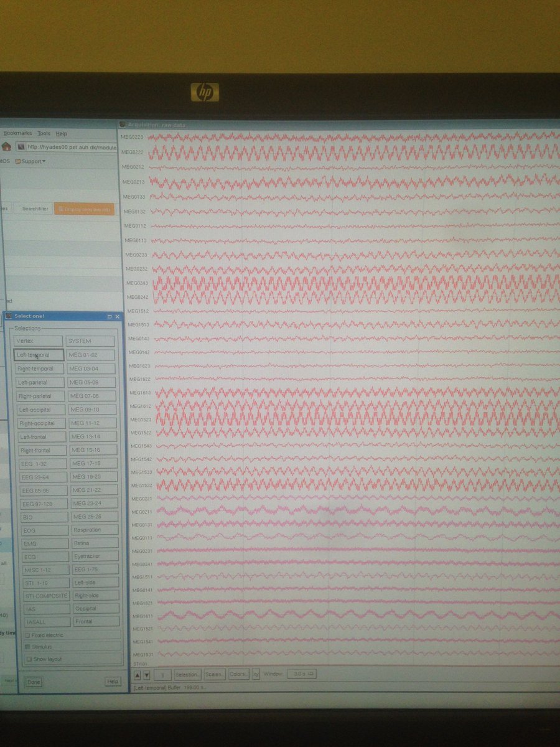Image resolution: width=560 pixels, height=747 pixels.
Task: Select the MEG 05-06 channel group
Action: click(92, 382)
